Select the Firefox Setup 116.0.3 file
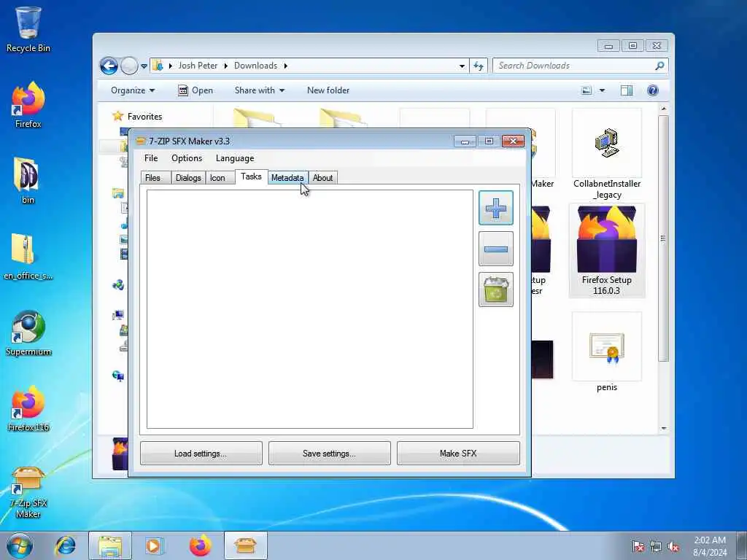The width and height of the screenshot is (747, 560). click(x=607, y=251)
